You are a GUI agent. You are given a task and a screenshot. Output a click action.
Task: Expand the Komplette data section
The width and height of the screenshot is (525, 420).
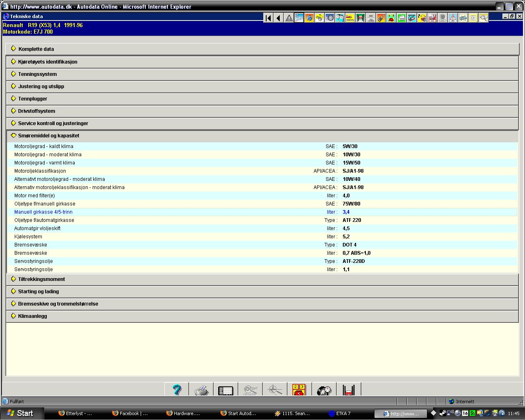(x=262, y=49)
